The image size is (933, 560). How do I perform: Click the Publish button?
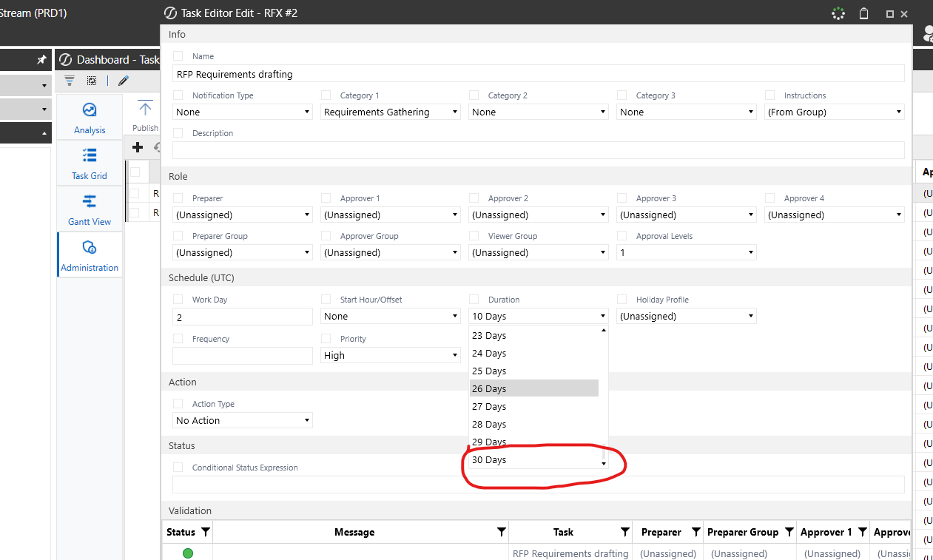145,116
